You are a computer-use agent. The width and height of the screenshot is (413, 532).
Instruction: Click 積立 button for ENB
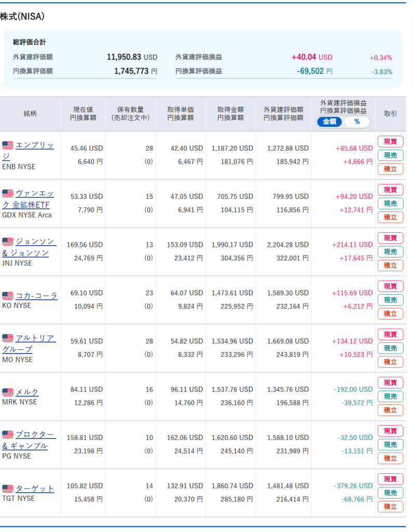click(390, 169)
